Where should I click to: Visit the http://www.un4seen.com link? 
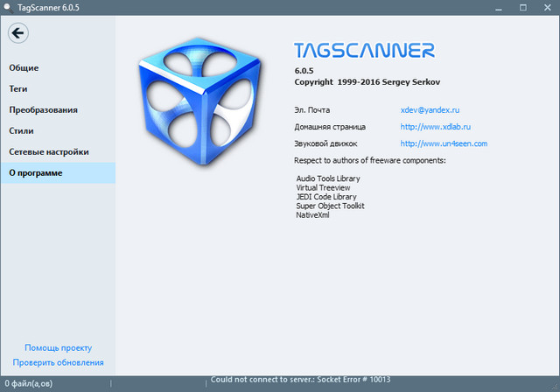(444, 143)
